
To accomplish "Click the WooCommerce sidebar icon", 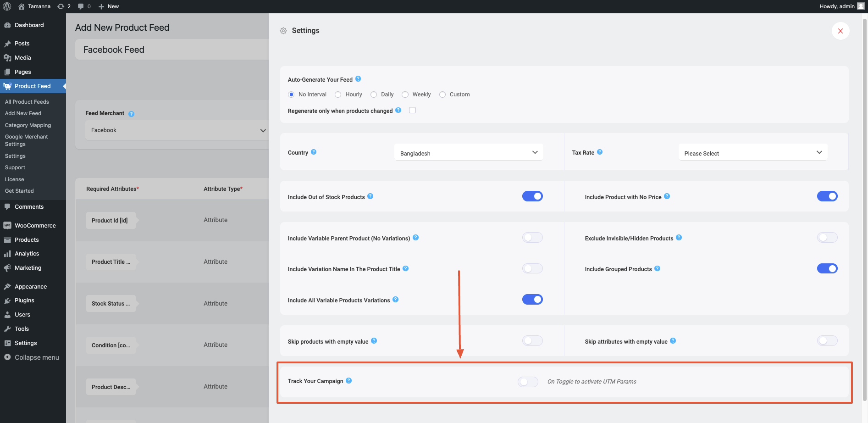I will pyautogui.click(x=7, y=226).
